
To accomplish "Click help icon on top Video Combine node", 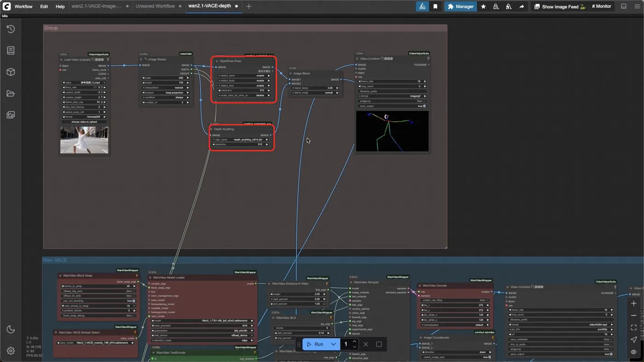I will point(428,59).
